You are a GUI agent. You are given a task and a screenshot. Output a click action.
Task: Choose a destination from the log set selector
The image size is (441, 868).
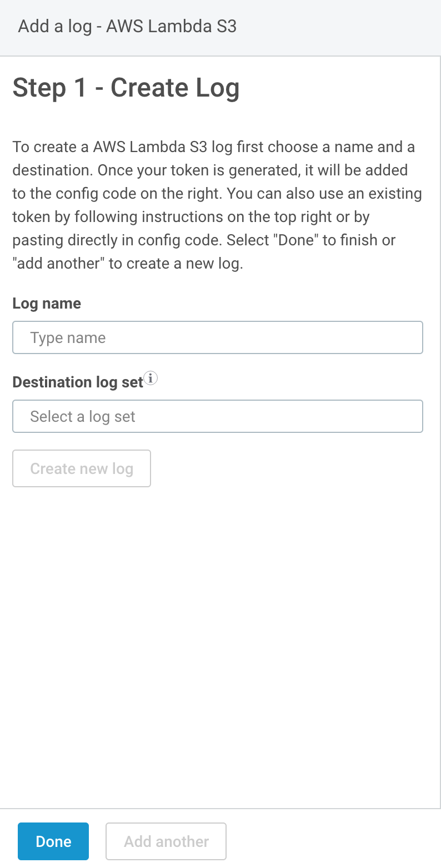pyautogui.click(x=218, y=416)
